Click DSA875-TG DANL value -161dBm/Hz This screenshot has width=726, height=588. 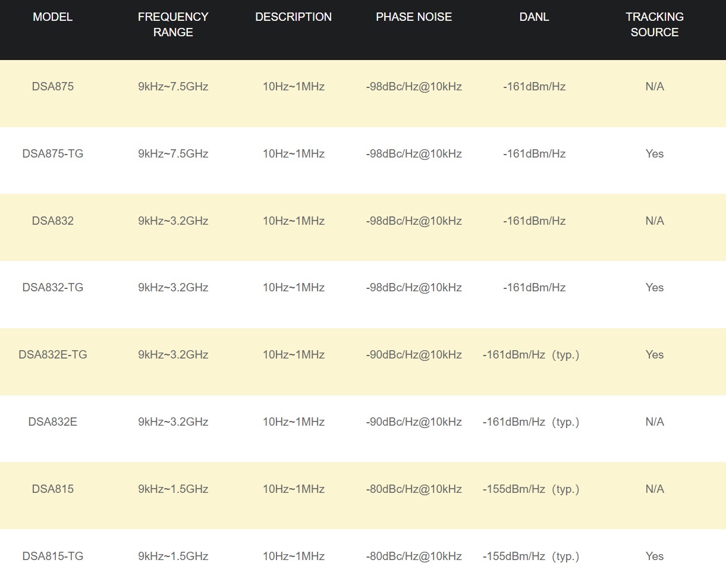(x=535, y=154)
